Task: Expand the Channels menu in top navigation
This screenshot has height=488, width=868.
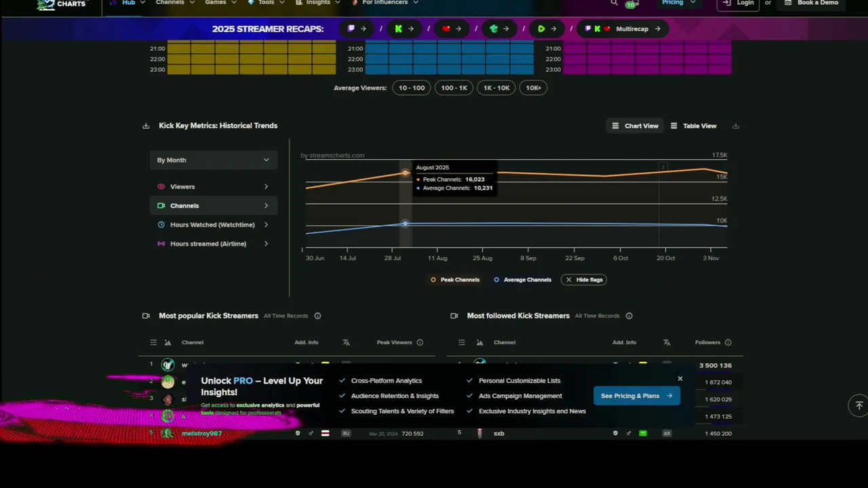Action: (175, 3)
